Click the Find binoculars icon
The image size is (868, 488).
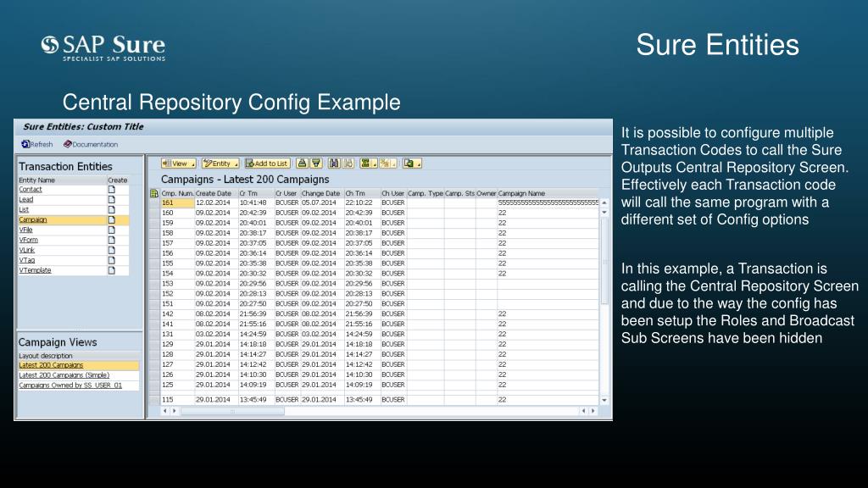334,164
